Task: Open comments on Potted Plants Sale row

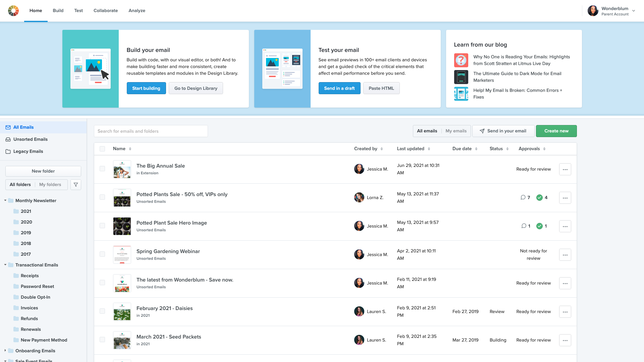Action: click(523, 197)
